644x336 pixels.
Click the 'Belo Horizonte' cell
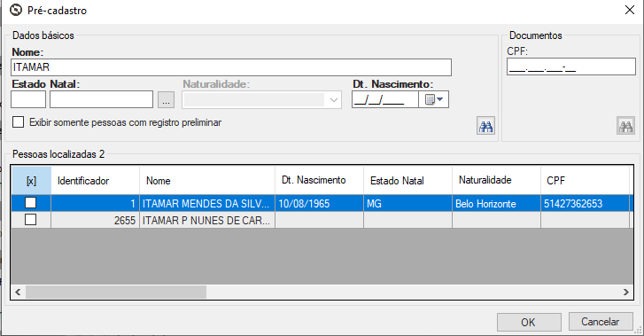point(496,204)
